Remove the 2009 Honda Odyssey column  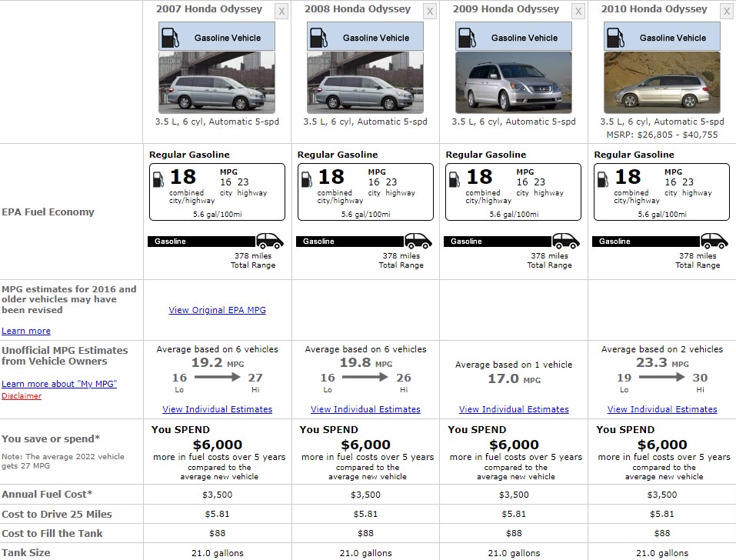578,12
